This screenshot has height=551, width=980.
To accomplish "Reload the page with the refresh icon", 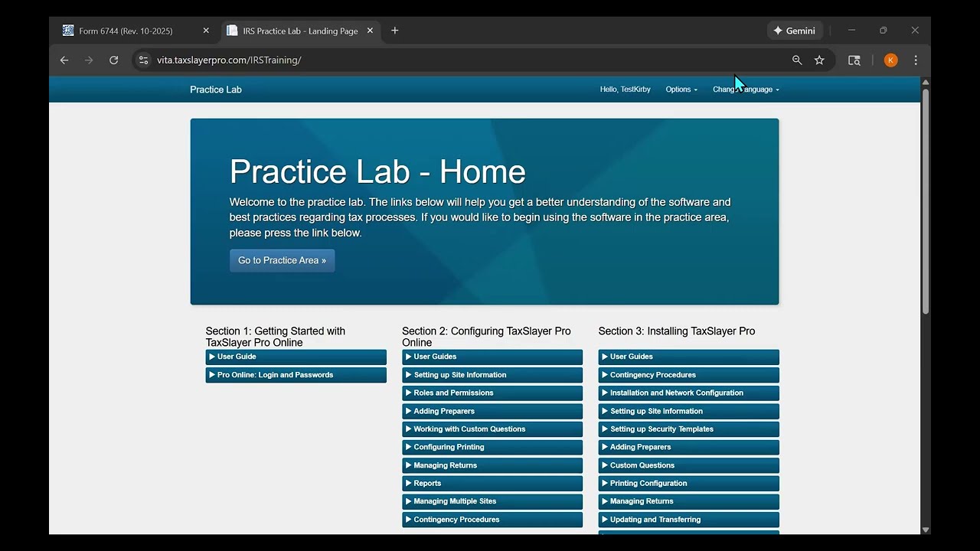I will coord(113,60).
